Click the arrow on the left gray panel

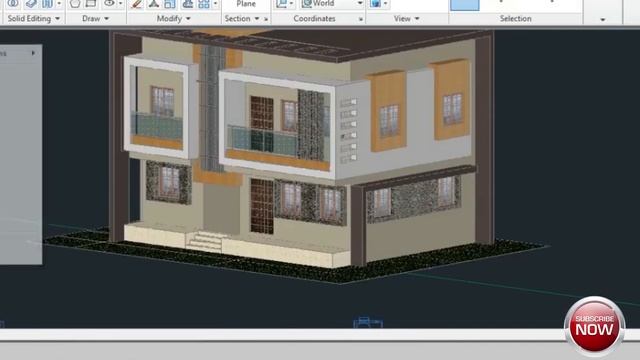click(x=33, y=53)
